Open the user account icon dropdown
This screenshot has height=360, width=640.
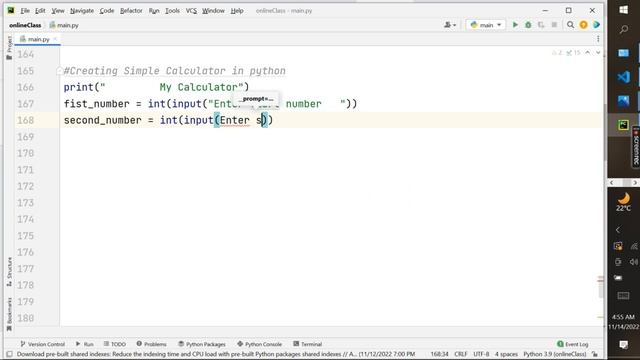450,25
